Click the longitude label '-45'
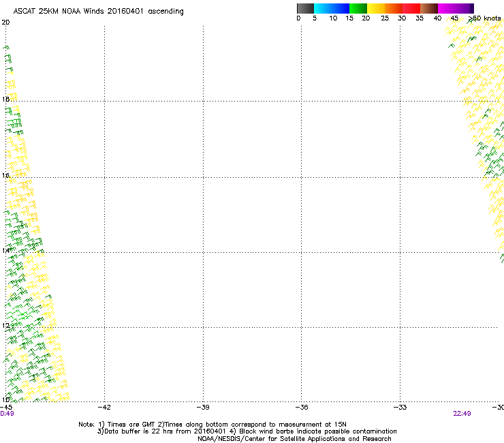The height and width of the screenshot is (443, 504). (6, 408)
